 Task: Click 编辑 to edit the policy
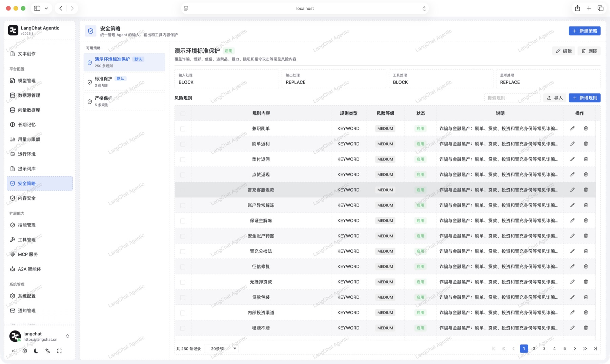[x=564, y=51]
